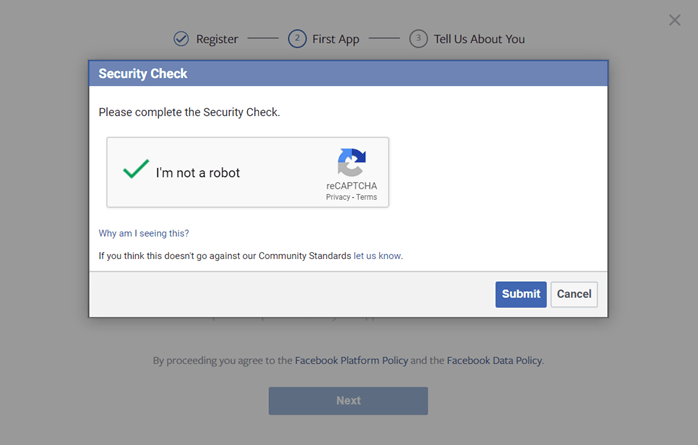The width and height of the screenshot is (698, 445).
Task: Click the Next button below the dialog
Action: 348,401
